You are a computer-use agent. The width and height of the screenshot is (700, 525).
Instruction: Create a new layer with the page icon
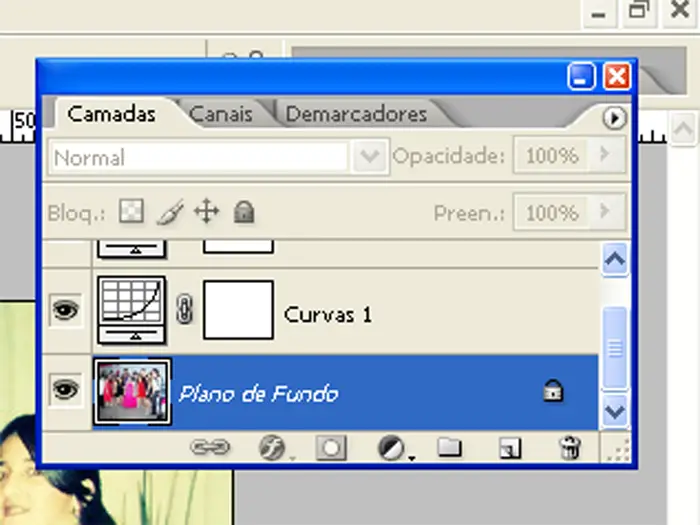click(x=510, y=448)
